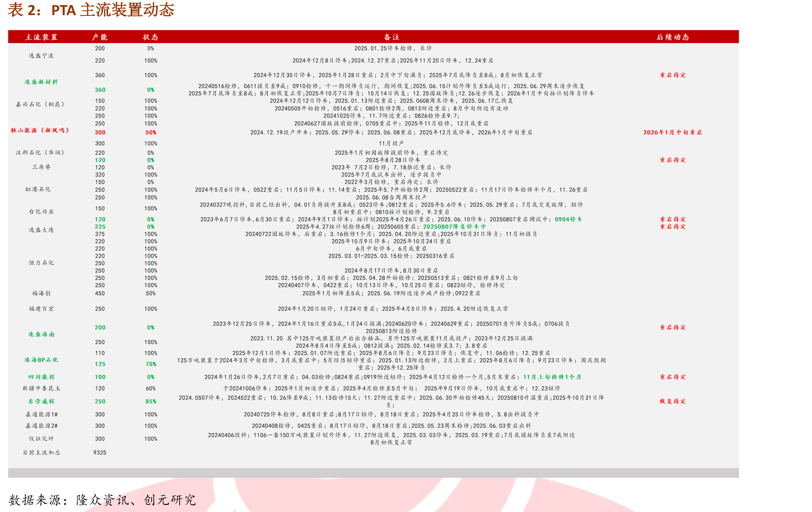Click the 主流装置 column header

(x=41, y=37)
